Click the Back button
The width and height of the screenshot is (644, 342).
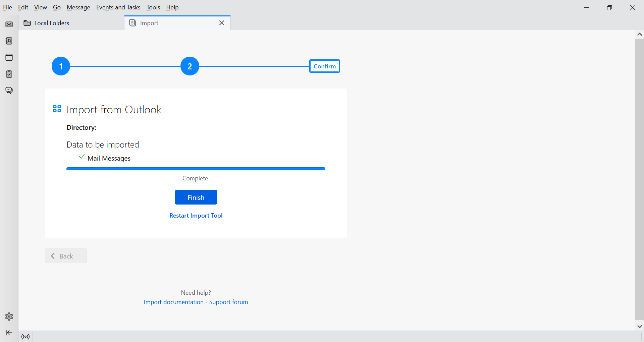[66, 256]
